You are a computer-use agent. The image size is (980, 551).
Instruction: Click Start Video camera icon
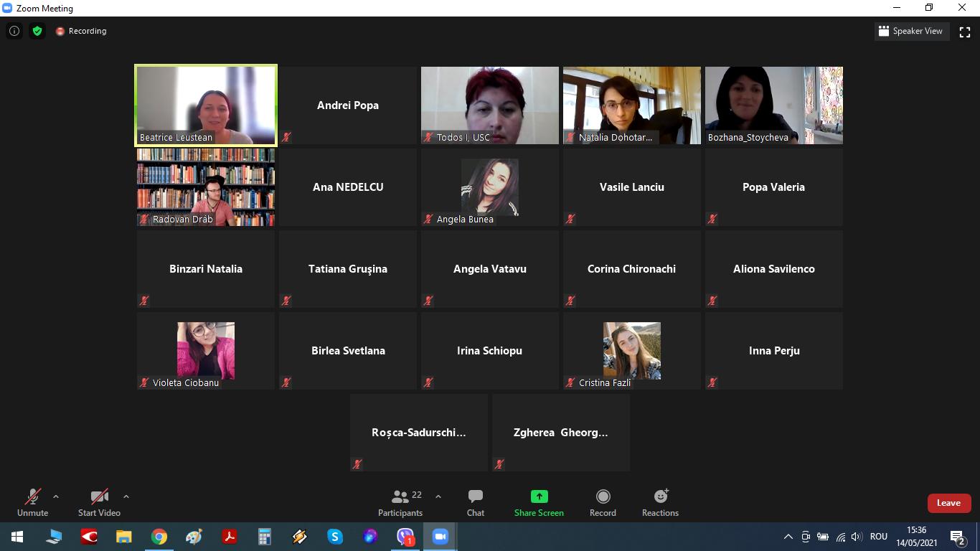(99, 496)
